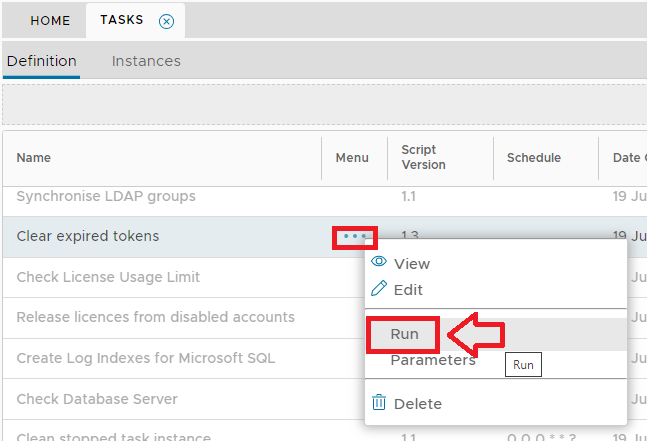Switch to the Home tab

pos(50,21)
